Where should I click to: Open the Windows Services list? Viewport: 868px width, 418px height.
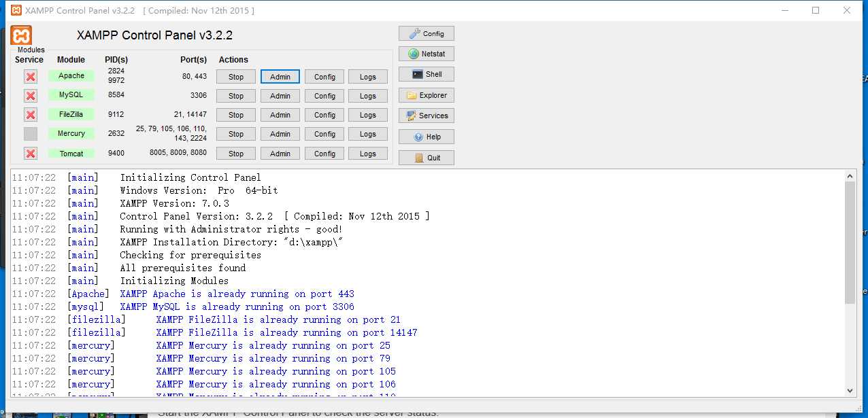[x=427, y=116]
